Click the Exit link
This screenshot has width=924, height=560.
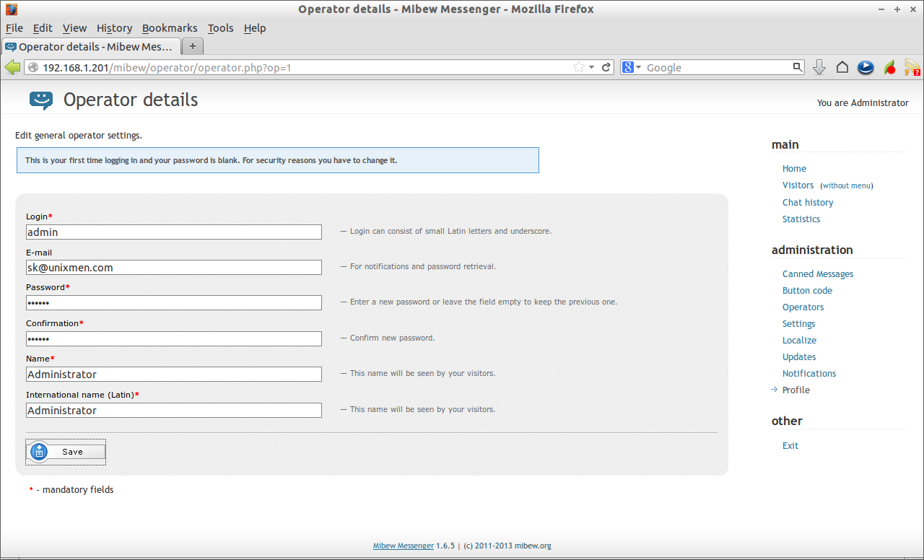coord(790,445)
